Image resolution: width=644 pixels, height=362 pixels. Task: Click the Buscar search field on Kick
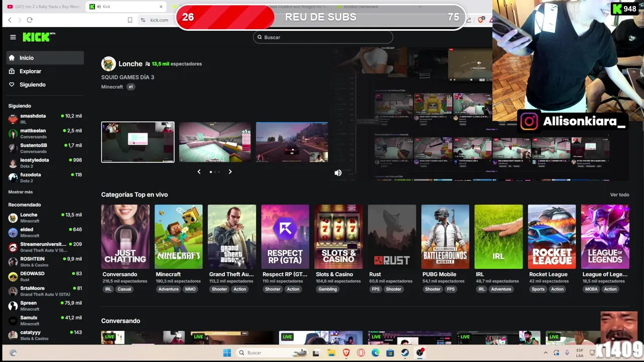(323, 37)
